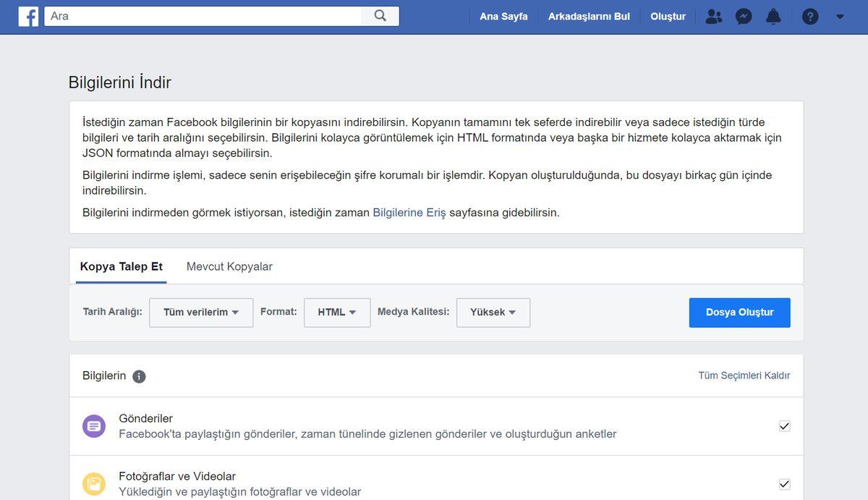Viewport: 868px width, 500px height.
Task: Open Ana Sayfa from the top menu
Action: coord(503,16)
